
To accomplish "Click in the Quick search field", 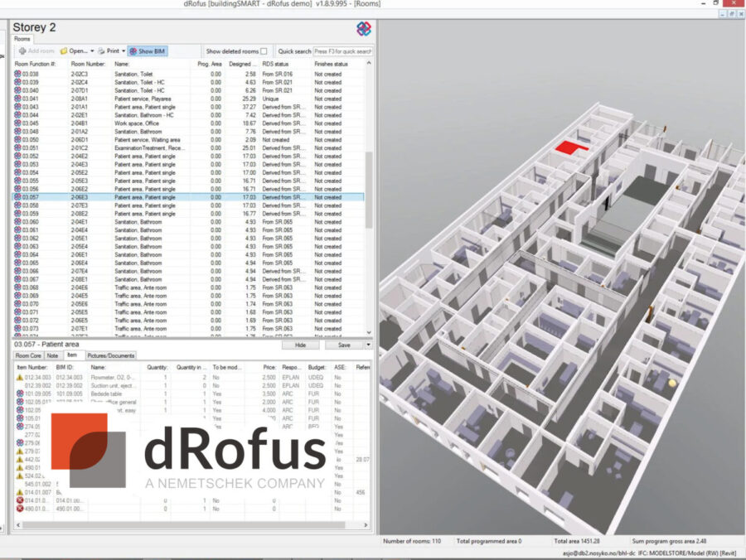I will [x=342, y=51].
